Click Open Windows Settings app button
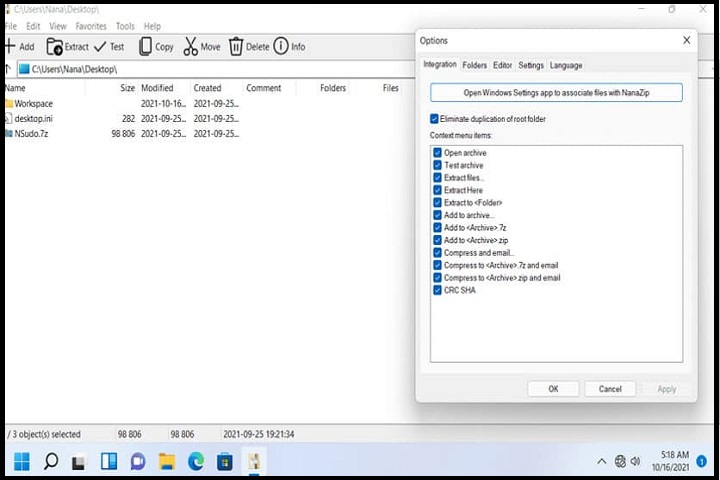The width and height of the screenshot is (720, 480). tap(556, 92)
